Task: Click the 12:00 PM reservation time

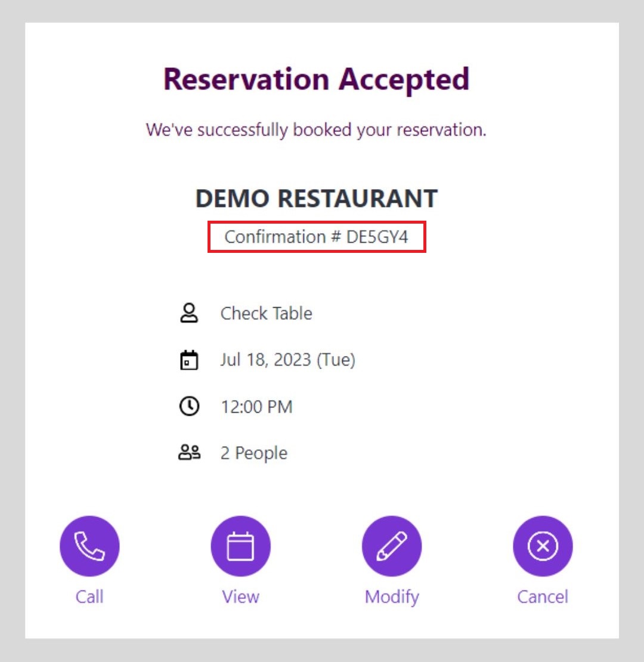Action: pos(256,407)
